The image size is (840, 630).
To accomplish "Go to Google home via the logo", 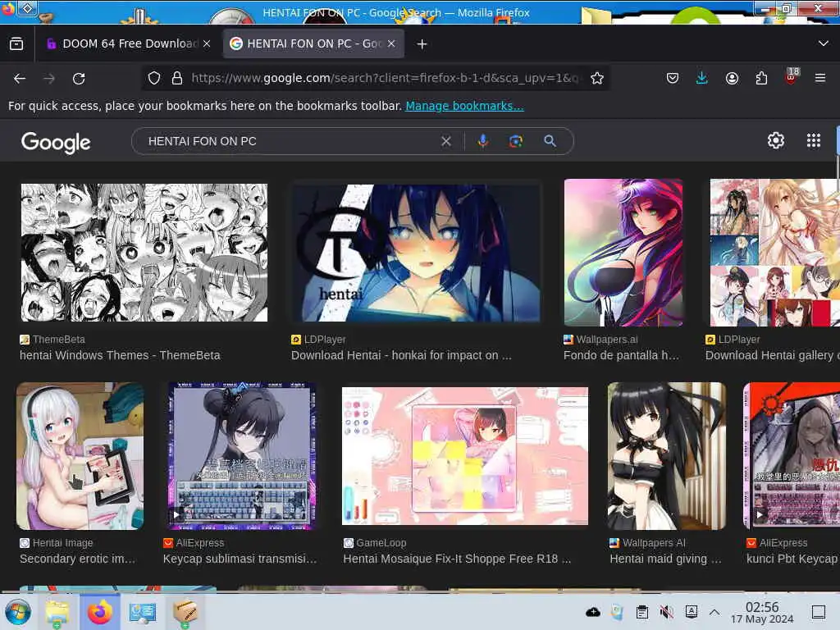I will [x=56, y=143].
